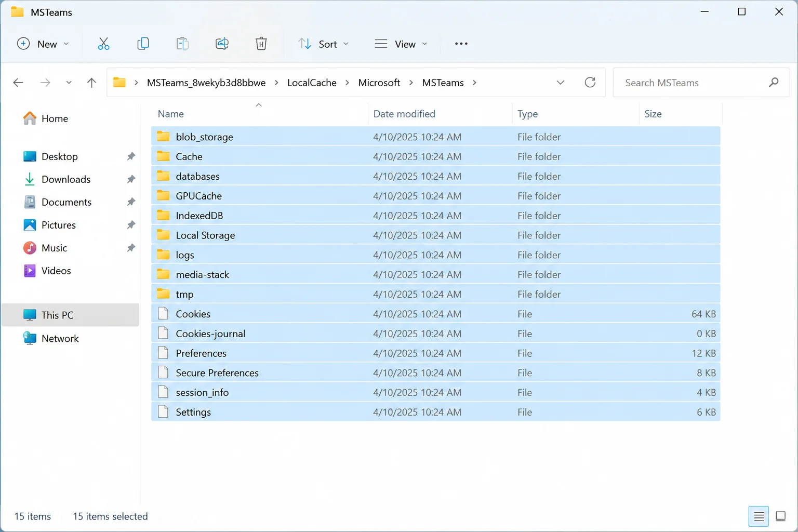The image size is (798, 532).
Task: Click the Copy icon in toolbar
Action: point(143,44)
